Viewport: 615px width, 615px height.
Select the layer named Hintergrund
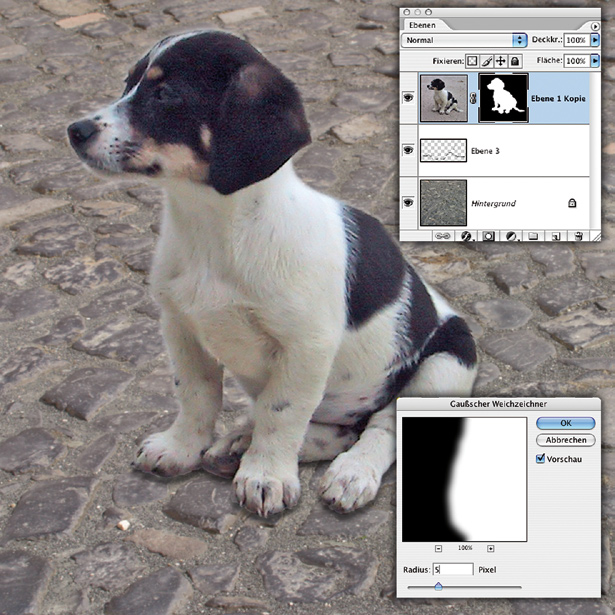pos(493,204)
